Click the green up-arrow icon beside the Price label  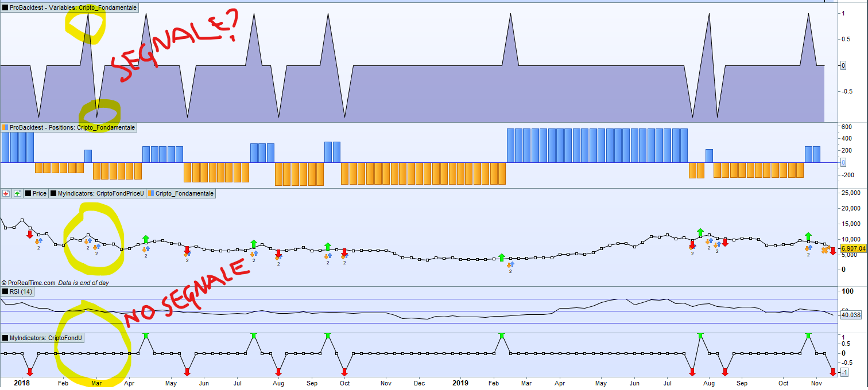(x=17, y=194)
